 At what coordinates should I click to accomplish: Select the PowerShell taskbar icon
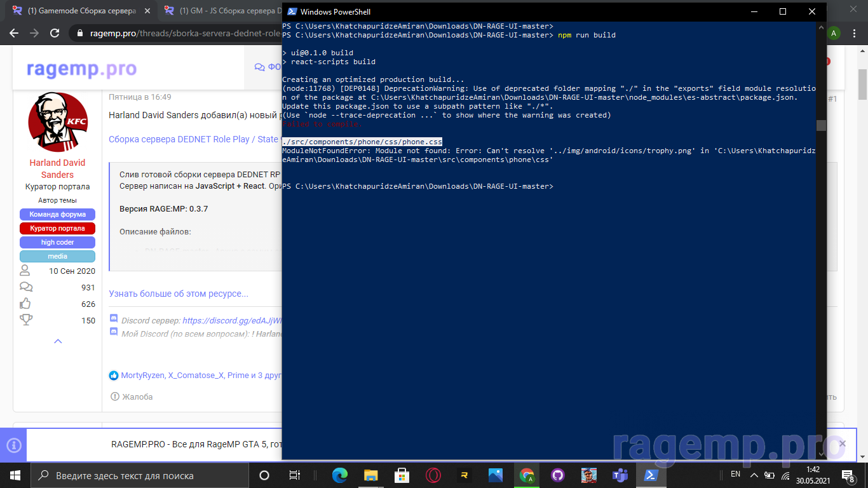(x=651, y=475)
